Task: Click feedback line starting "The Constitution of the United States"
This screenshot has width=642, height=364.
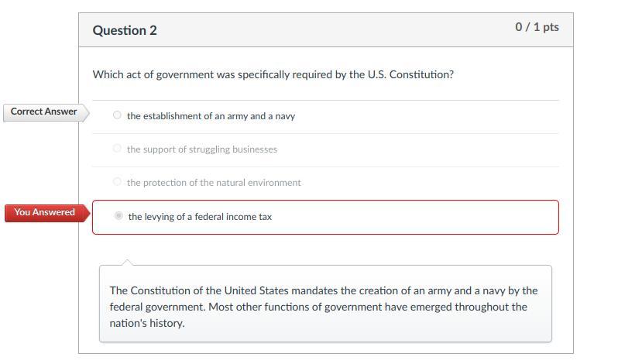Action: tap(323, 290)
